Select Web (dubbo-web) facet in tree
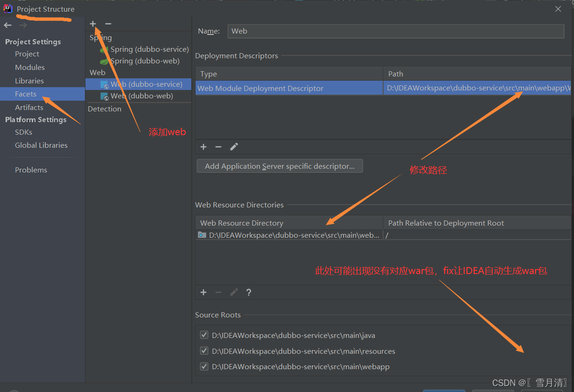The width and height of the screenshot is (574, 392). [x=138, y=96]
